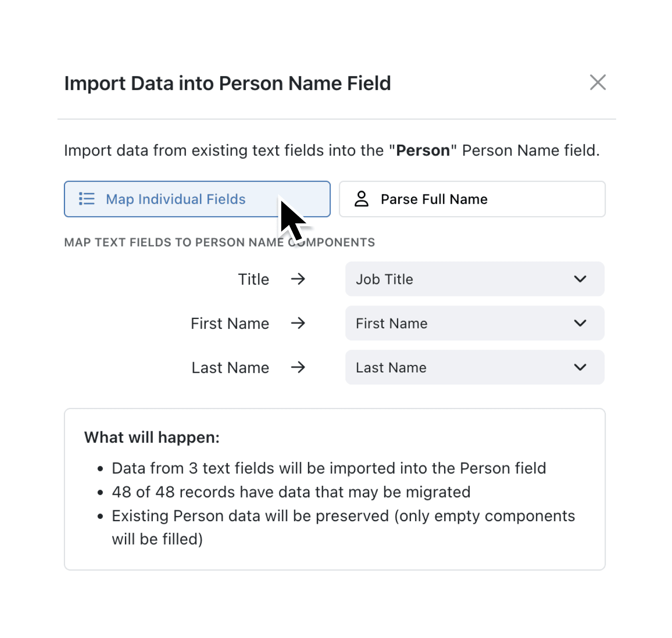Viewport: 672px width, 638px height.
Task: Click the person icon on Parse Full Name
Action: coord(361,199)
